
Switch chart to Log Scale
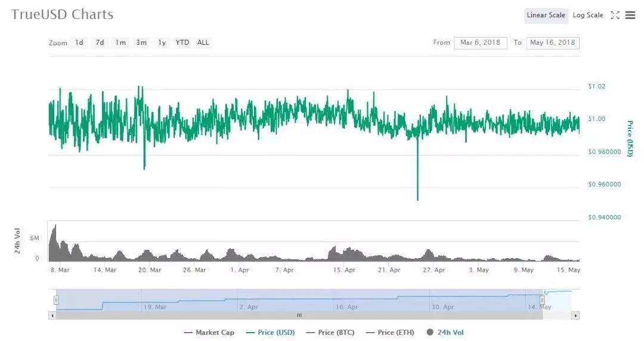pos(588,15)
